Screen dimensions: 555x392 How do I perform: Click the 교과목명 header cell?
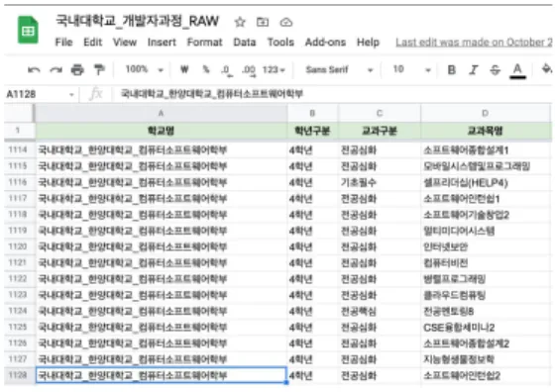pos(486,131)
